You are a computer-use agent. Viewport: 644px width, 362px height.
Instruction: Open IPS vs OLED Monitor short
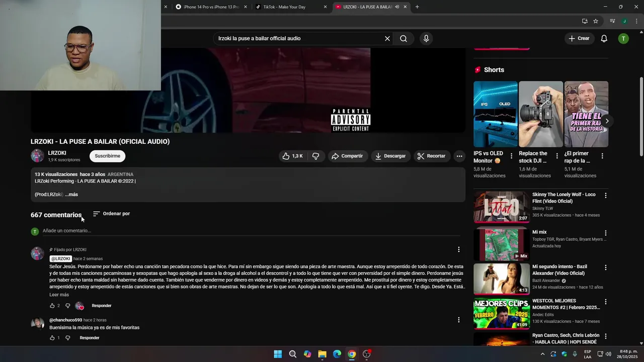click(x=496, y=114)
